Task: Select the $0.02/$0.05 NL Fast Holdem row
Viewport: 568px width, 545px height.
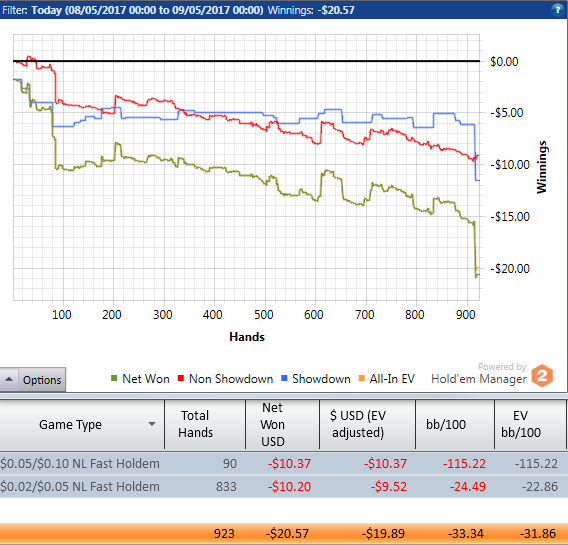Action: pos(284,486)
